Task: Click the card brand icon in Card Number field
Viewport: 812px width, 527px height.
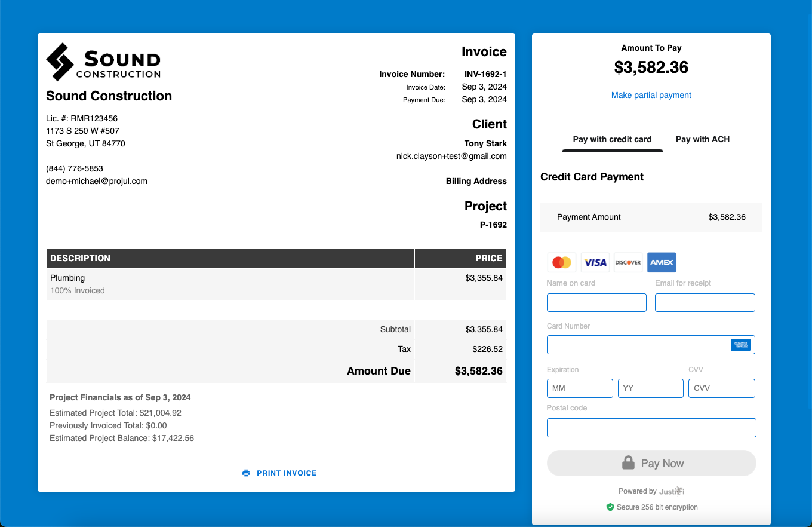Action: (x=740, y=345)
